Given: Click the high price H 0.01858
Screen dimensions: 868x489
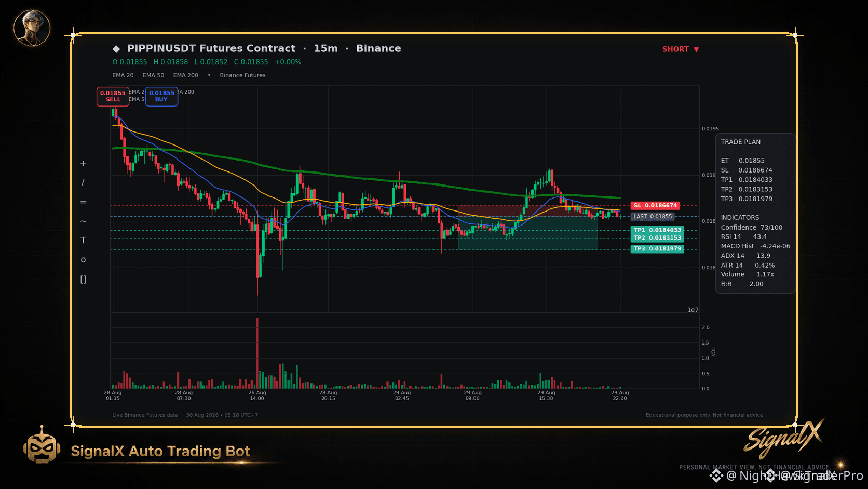Looking at the screenshot, I should (x=171, y=62).
